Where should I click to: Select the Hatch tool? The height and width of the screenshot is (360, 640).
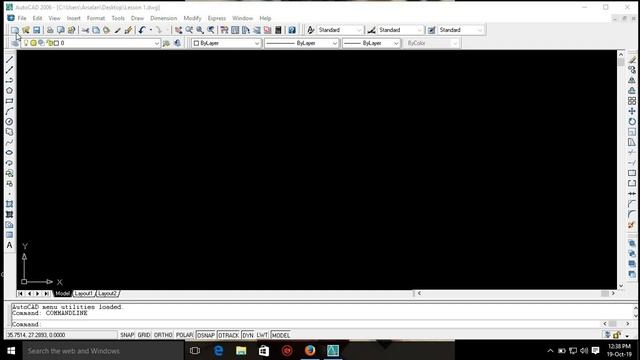point(9,204)
